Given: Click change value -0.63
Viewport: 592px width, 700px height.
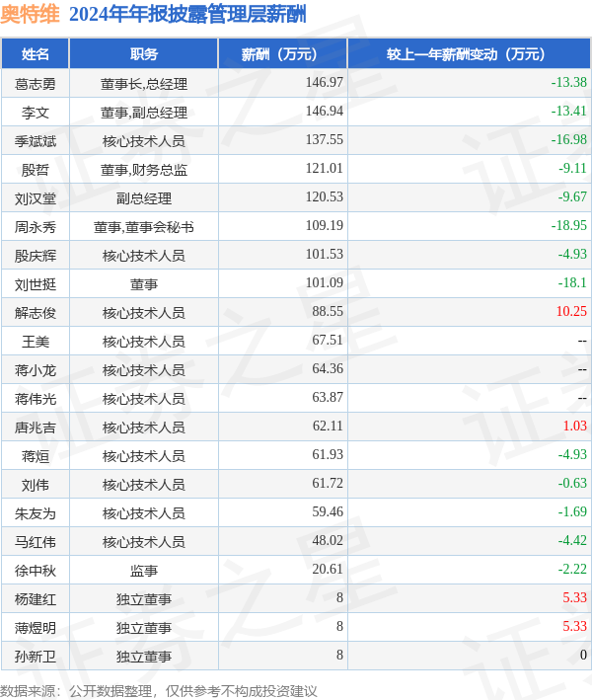Looking at the screenshot, I should tap(572, 483).
